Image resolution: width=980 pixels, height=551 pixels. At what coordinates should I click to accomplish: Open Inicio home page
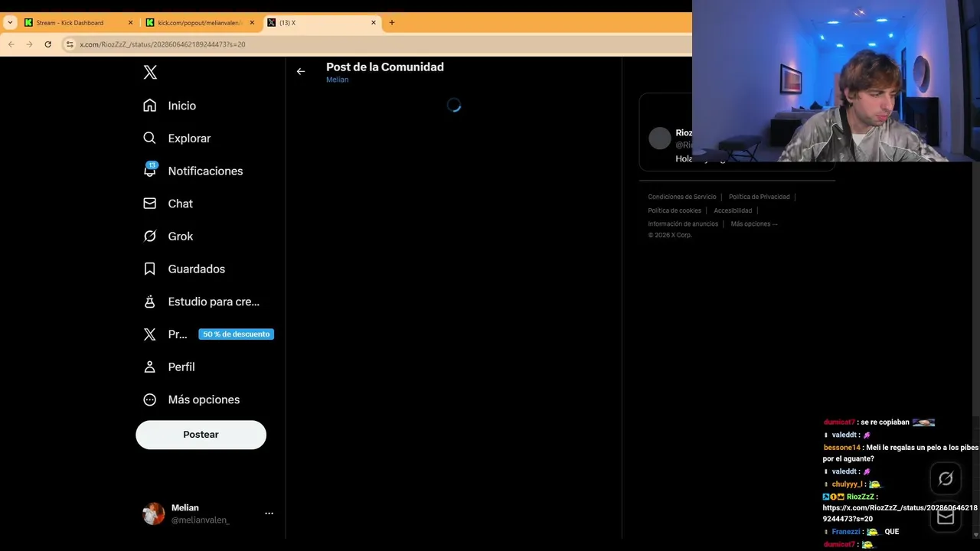(x=170, y=106)
